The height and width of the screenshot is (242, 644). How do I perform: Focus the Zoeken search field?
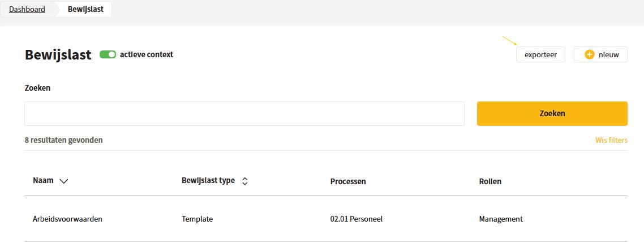[244, 113]
